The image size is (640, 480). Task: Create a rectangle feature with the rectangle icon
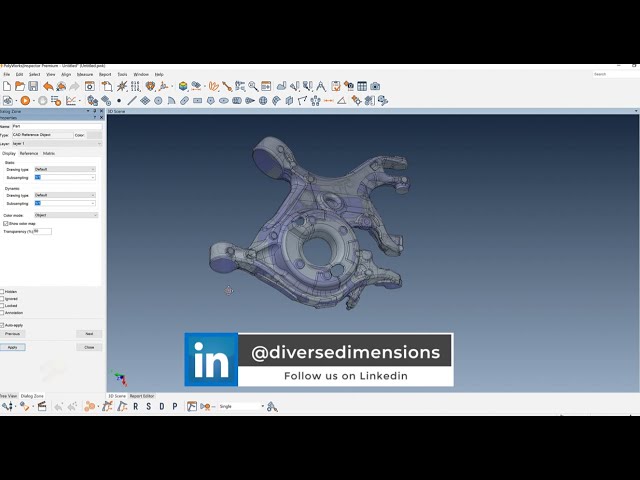(198, 100)
